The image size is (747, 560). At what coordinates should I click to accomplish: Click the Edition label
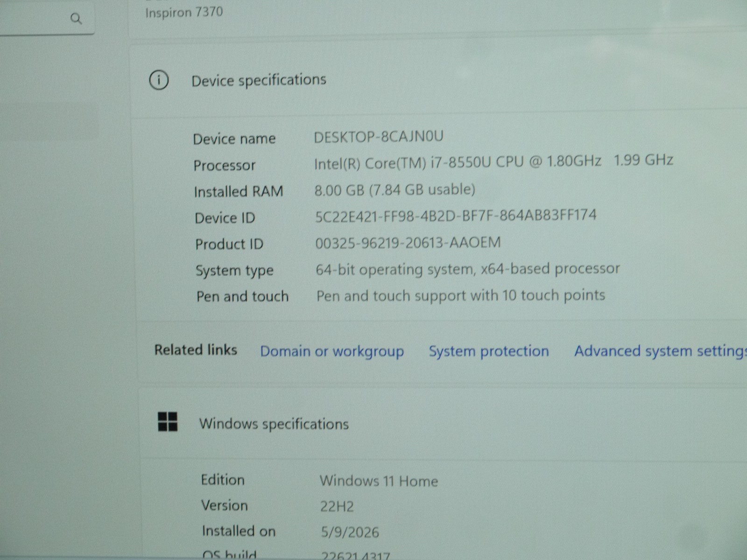pos(223,480)
